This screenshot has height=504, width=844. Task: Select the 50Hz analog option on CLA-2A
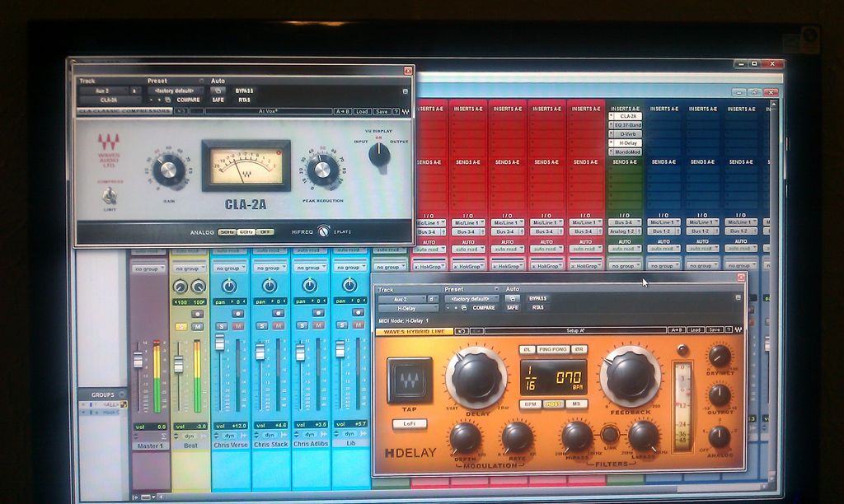click(227, 232)
